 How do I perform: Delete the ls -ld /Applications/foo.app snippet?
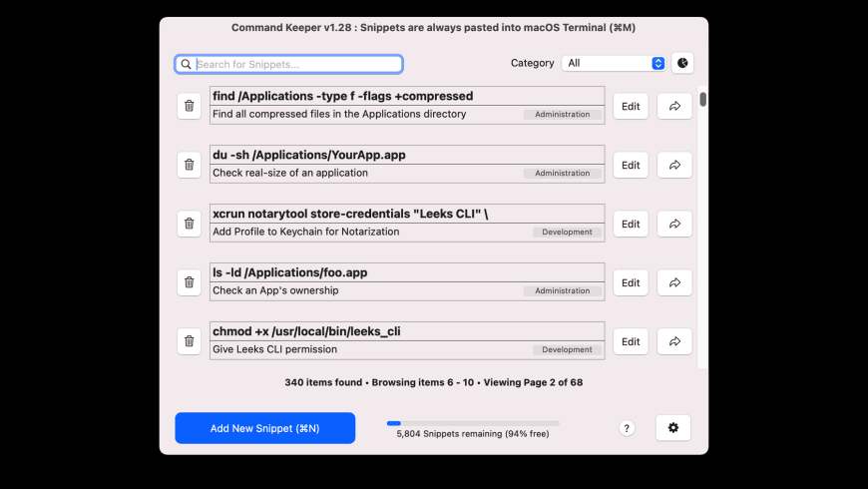(189, 282)
